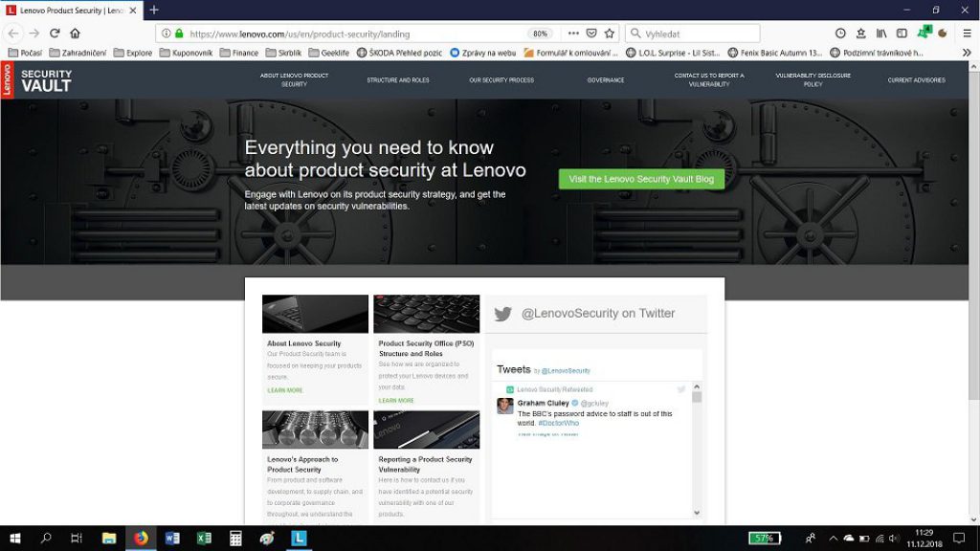980x551 pixels.
Task: Open Current Advisories menu item
Action: click(916, 80)
